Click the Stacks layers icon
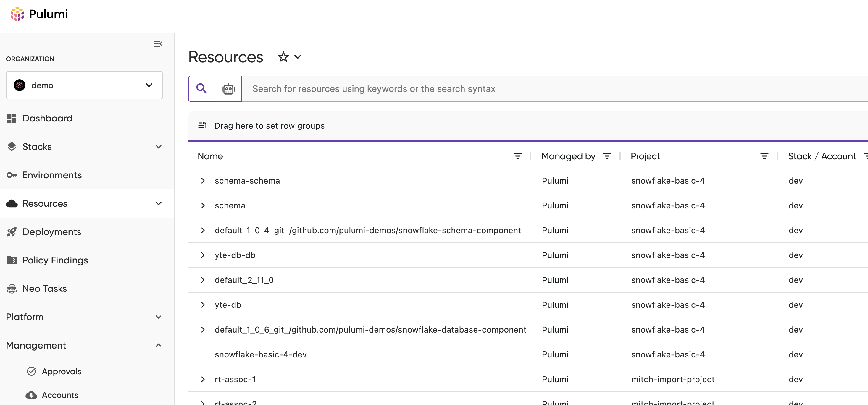 click(x=12, y=146)
